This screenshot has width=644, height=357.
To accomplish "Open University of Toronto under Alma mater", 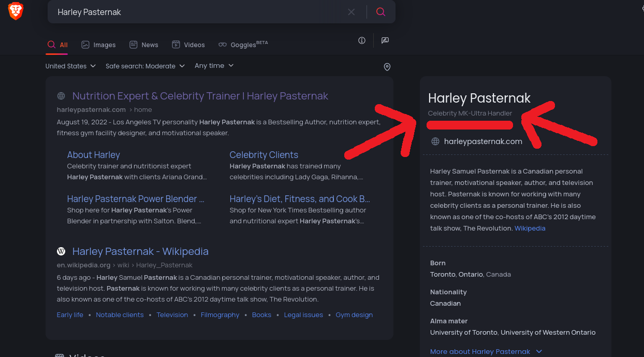I will click(x=464, y=332).
